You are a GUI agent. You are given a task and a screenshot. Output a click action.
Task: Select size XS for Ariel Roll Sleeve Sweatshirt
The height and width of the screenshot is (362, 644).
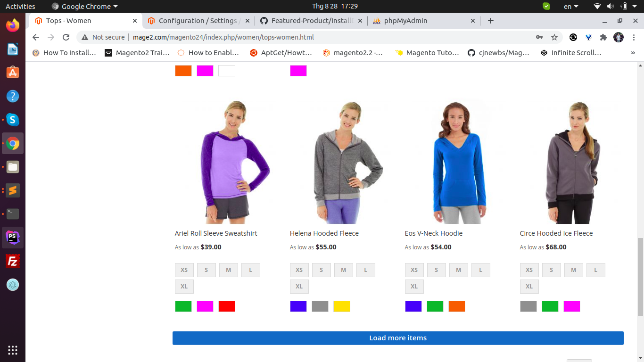tap(184, 270)
